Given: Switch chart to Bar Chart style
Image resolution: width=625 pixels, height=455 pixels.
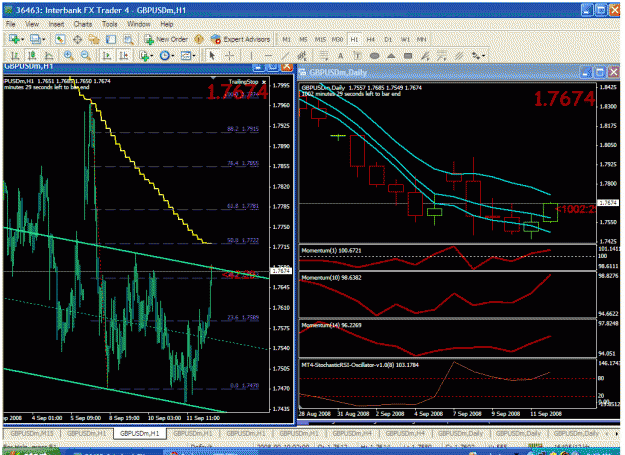Looking at the screenshot, I should pyautogui.click(x=15, y=56).
